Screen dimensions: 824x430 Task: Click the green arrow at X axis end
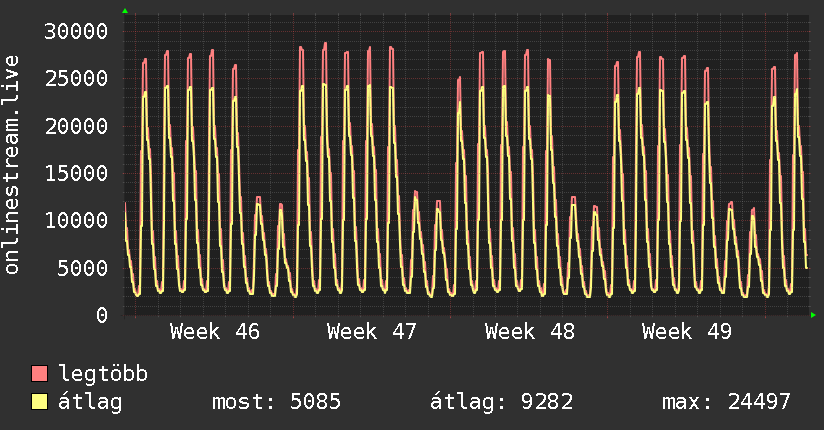(813, 315)
